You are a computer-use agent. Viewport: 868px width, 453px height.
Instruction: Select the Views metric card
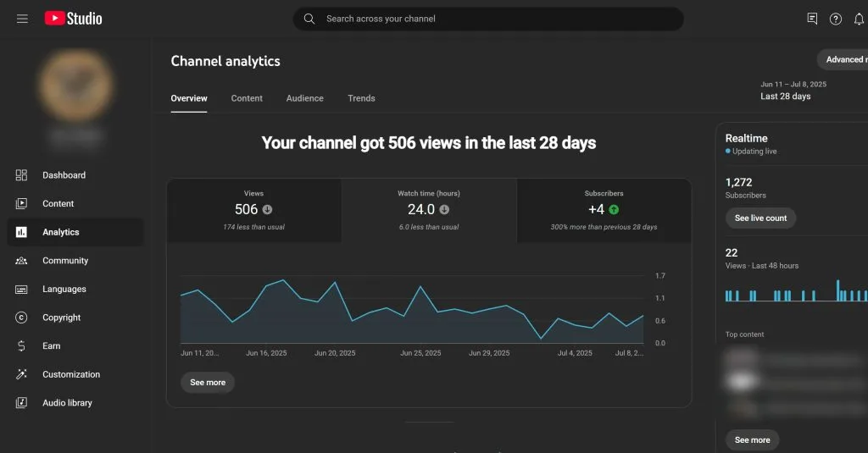254,210
